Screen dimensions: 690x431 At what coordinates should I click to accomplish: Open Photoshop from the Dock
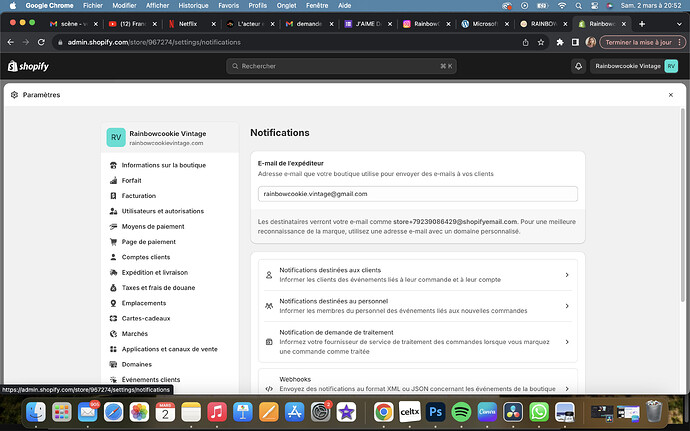[x=435, y=412]
